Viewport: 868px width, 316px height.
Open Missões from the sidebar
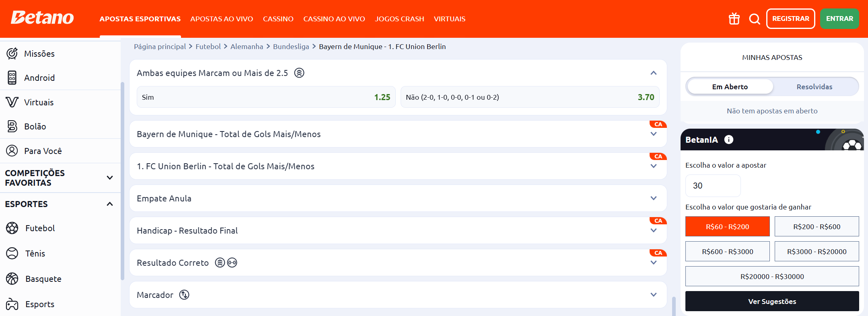[39, 53]
